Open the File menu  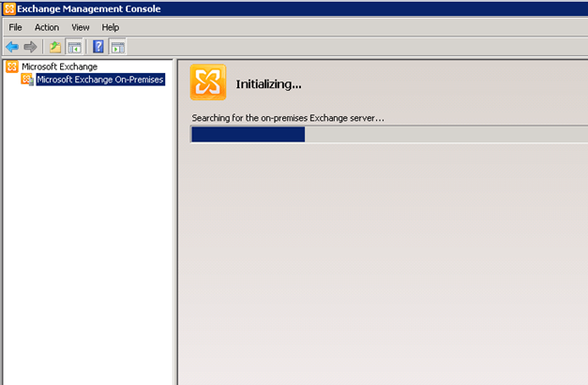click(15, 27)
